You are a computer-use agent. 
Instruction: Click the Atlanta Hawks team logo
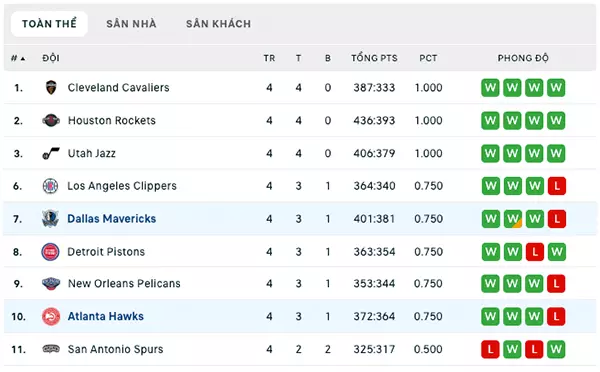pyautogui.click(x=51, y=317)
